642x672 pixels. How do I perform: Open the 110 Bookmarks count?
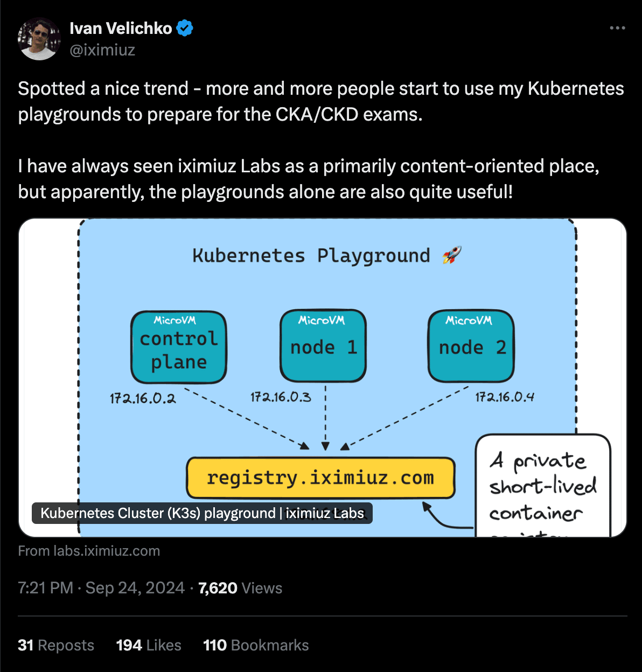[256, 645]
